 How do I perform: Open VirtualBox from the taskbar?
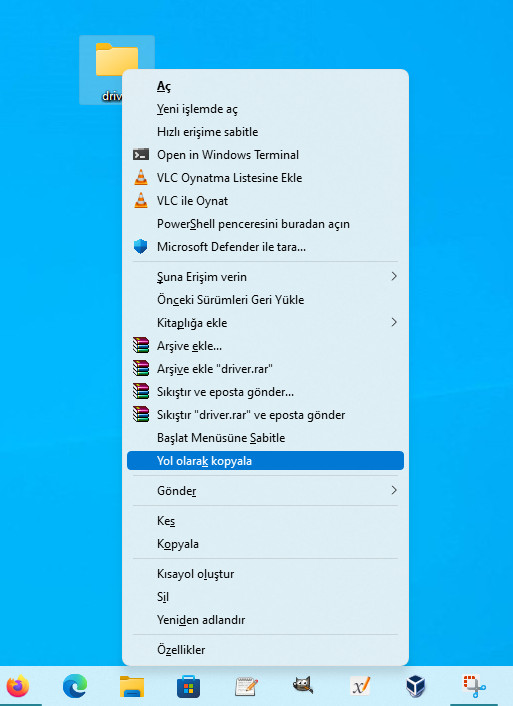coord(417,687)
